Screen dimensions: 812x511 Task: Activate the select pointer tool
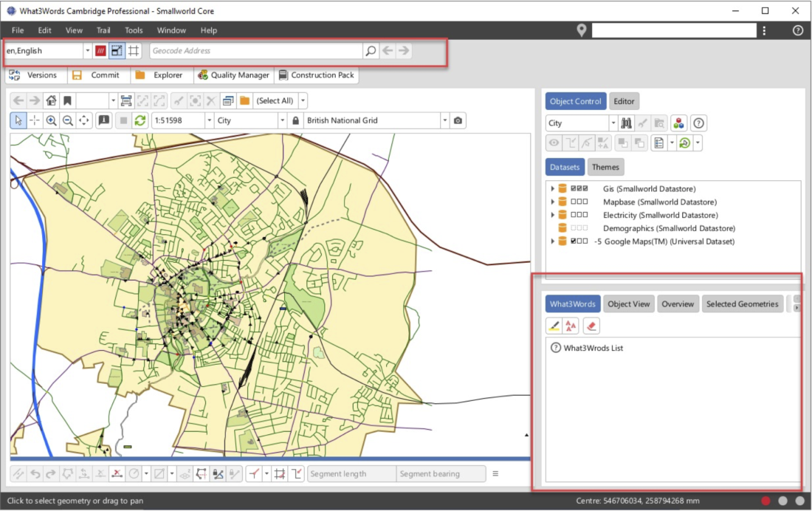pyautogui.click(x=18, y=120)
